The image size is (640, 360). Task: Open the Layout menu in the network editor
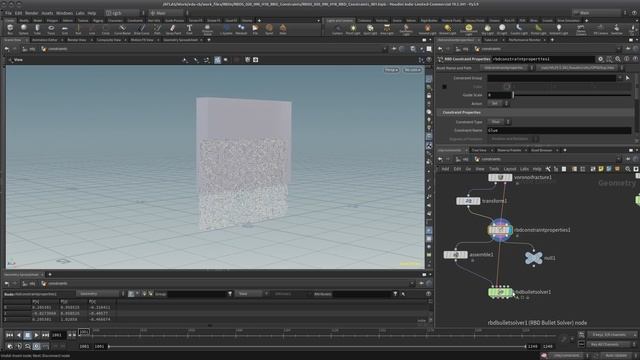[510, 169]
